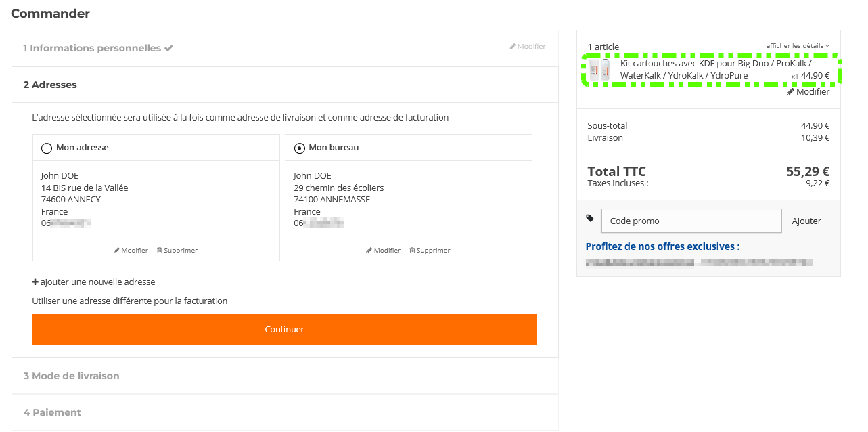This screenshot has width=868, height=432.
Task: Expand the 3 Mode de livraison step
Action: click(71, 376)
